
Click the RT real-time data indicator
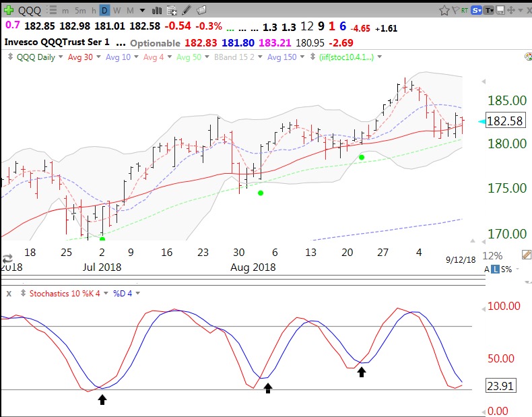click(465, 11)
